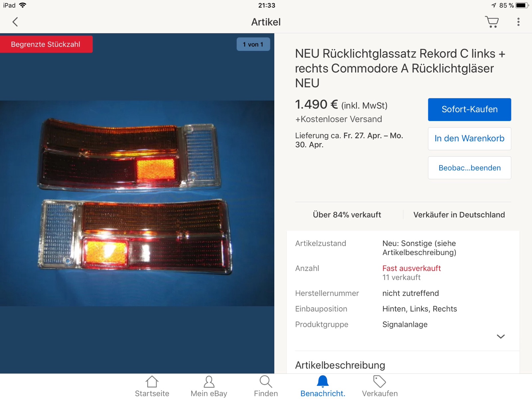Tap the 1 von 1 image counter

click(253, 44)
